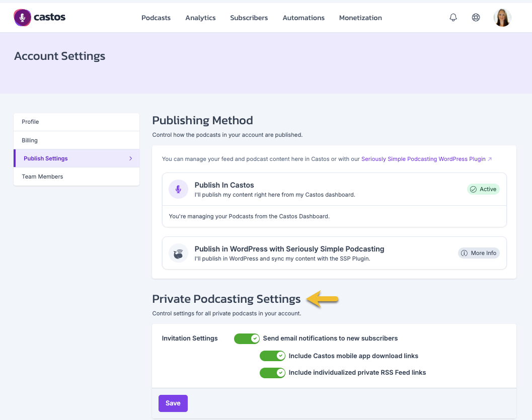Viewport: 532px width, 420px height.
Task: Select the Publish In Castos heading
Action: tap(224, 185)
